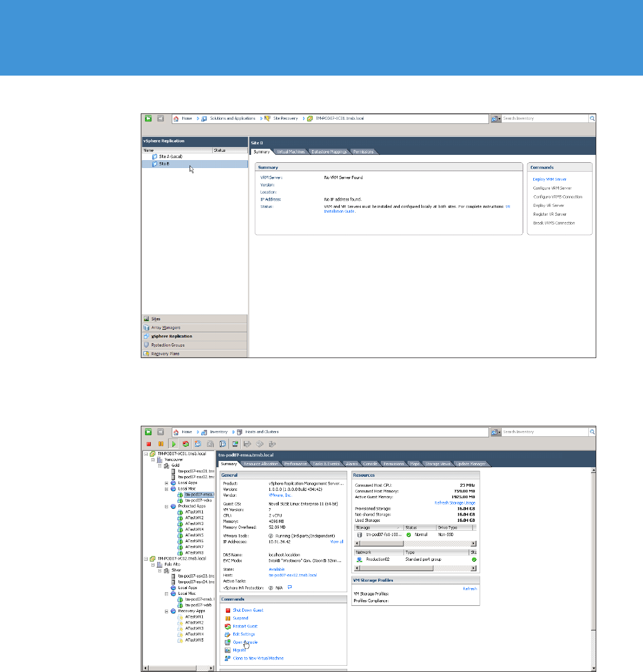Click Home icon in Site Recovery breadcrumb
643x672 pixels.
(177, 119)
